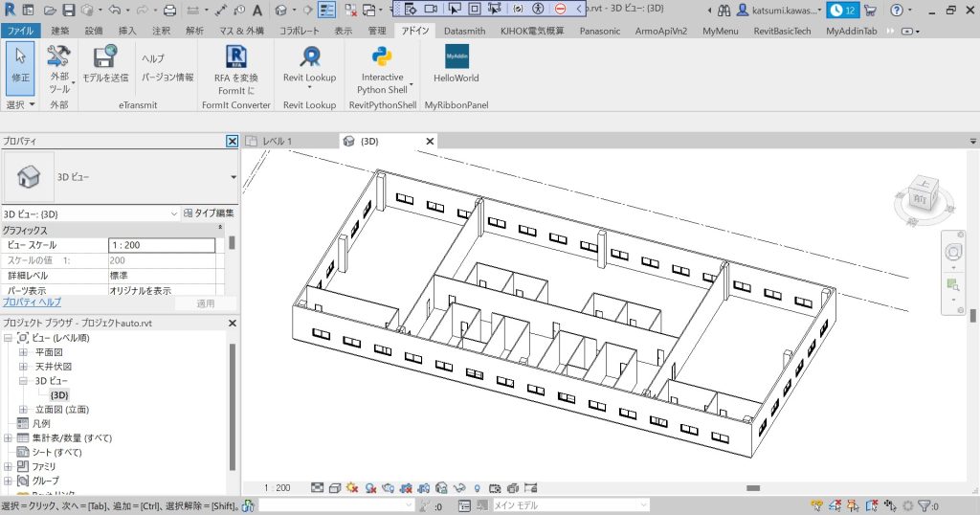980x515 pixels.
Task: Click the Save icon in quick access toolbar
Action: 68,10
